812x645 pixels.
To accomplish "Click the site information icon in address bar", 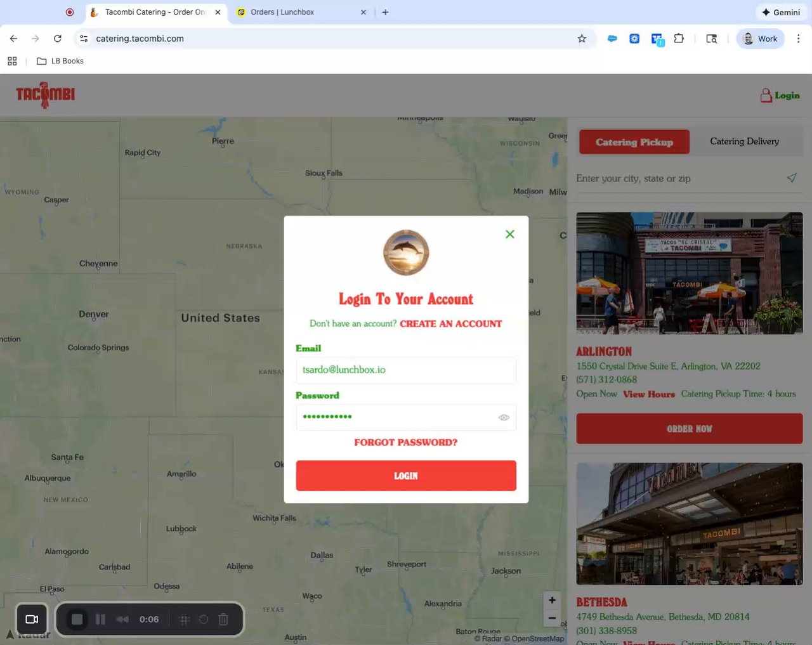I will click(84, 39).
